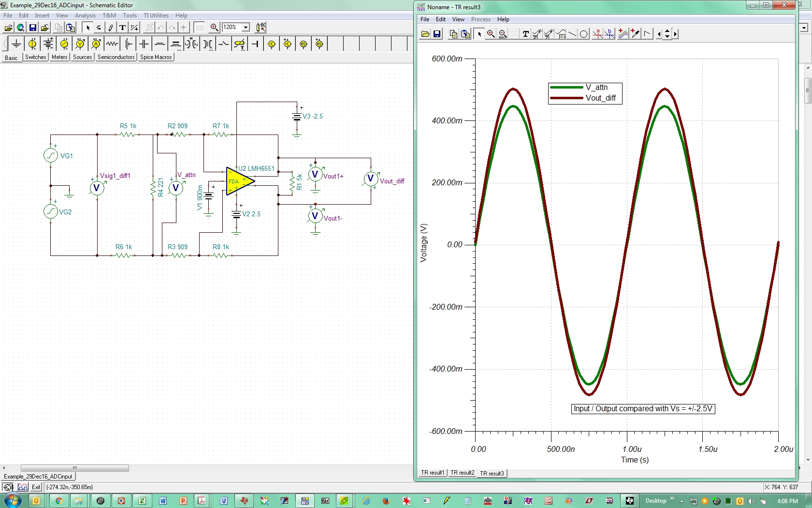Draw a circle annotation on the graph
Viewport: 812px width, 508px height.
[x=584, y=34]
